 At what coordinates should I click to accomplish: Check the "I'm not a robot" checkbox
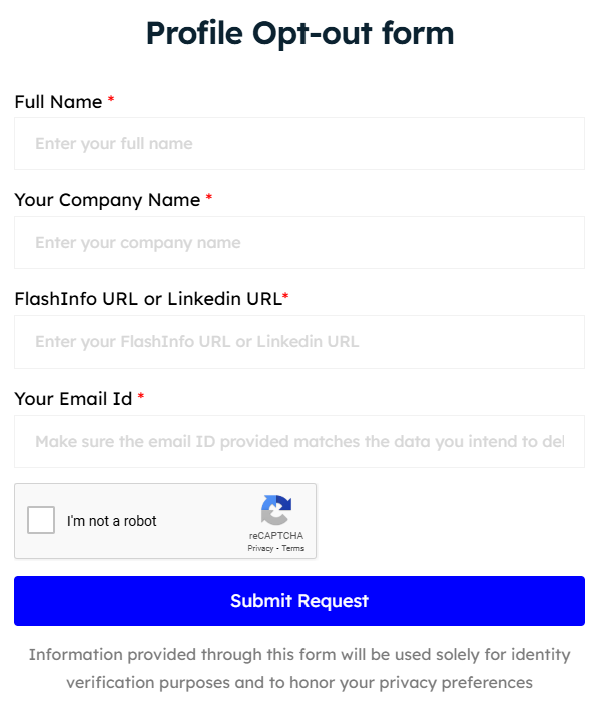pyautogui.click(x=41, y=520)
